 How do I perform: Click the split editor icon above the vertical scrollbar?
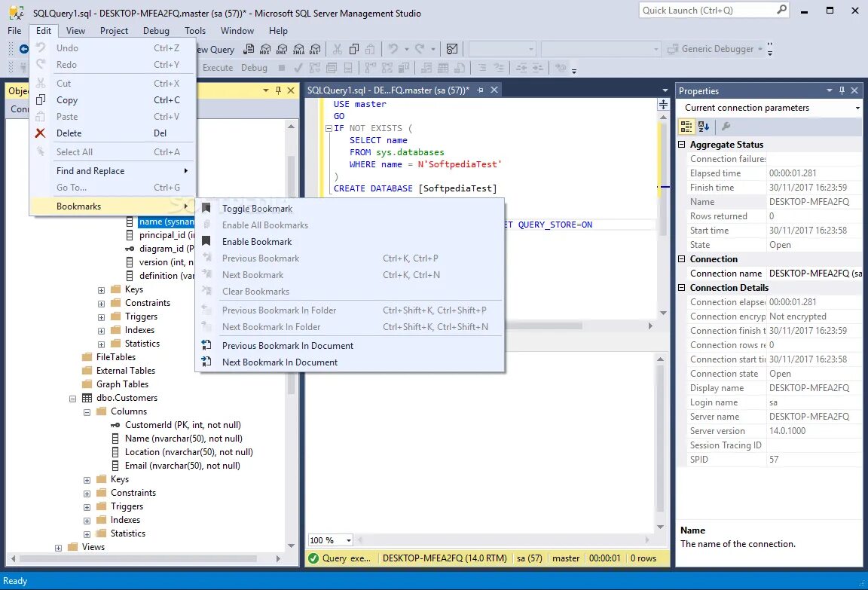663,104
